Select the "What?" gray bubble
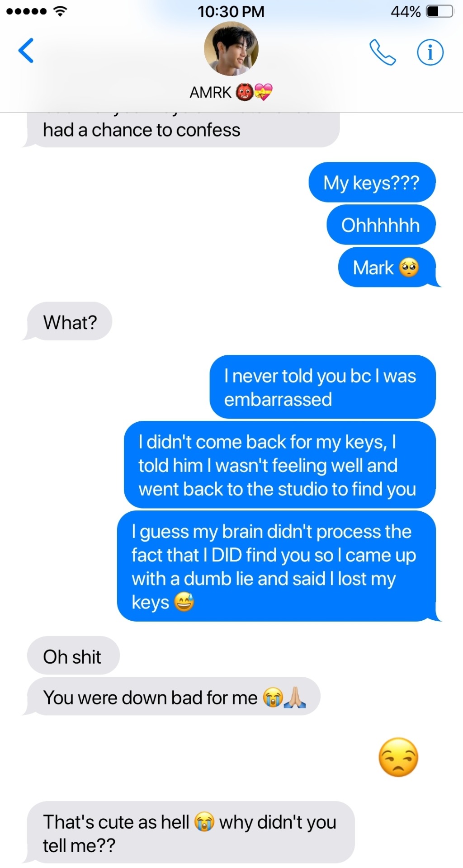Image resolution: width=463 pixels, height=868 pixels. point(70,322)
